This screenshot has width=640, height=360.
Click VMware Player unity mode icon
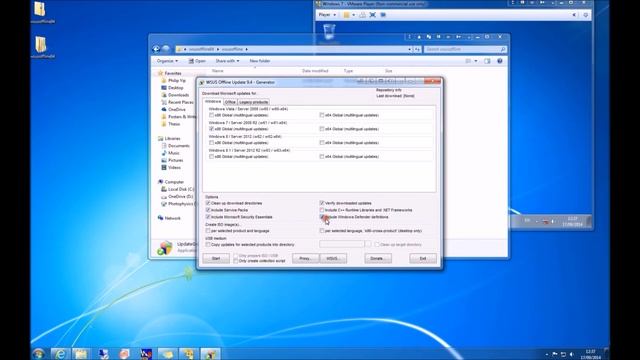click(383, 15)
